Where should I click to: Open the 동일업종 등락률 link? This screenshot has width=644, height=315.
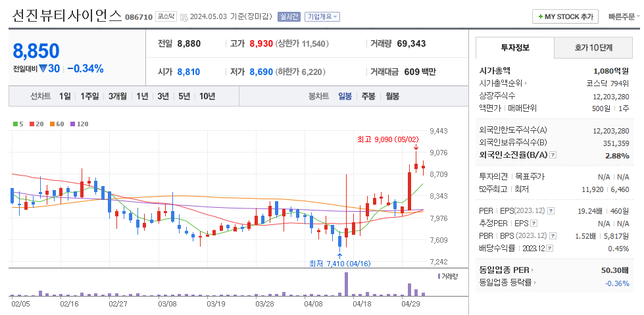coord(506,283)
